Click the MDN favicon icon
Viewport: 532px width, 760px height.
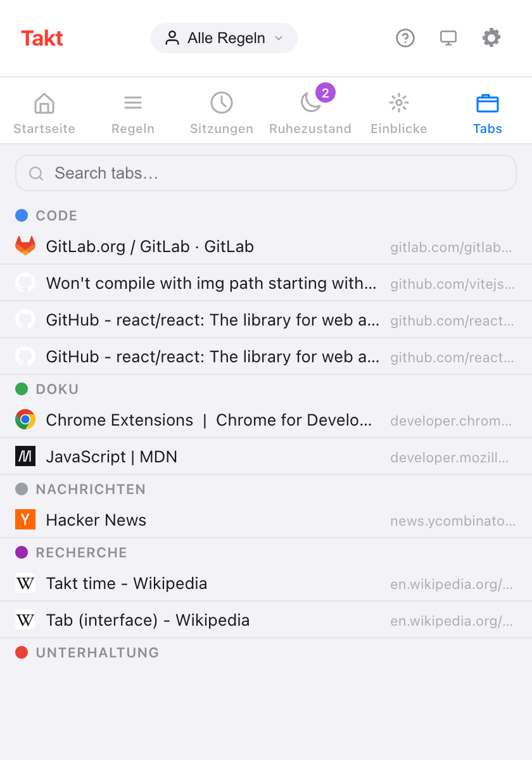click(25, 456)
